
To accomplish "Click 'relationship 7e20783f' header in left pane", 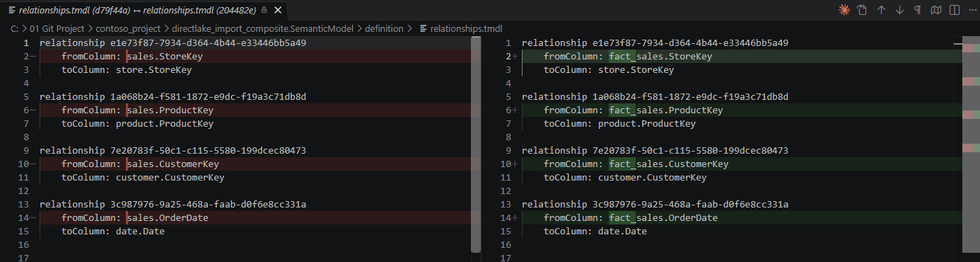I will tap(173, 151).
